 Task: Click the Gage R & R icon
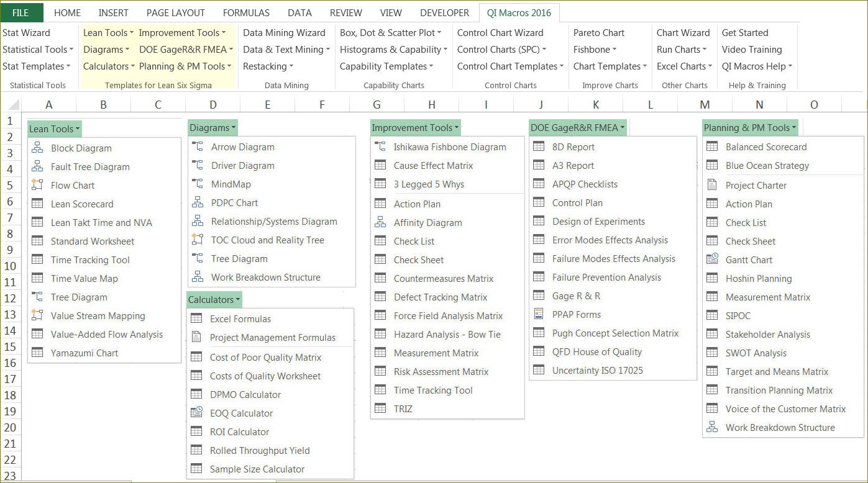point(539,296)
